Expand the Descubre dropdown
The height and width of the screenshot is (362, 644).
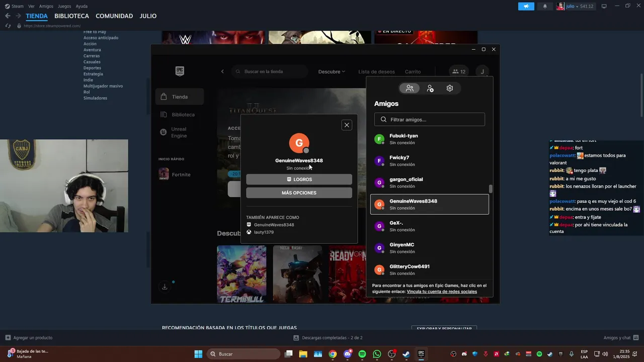[332, 71]
